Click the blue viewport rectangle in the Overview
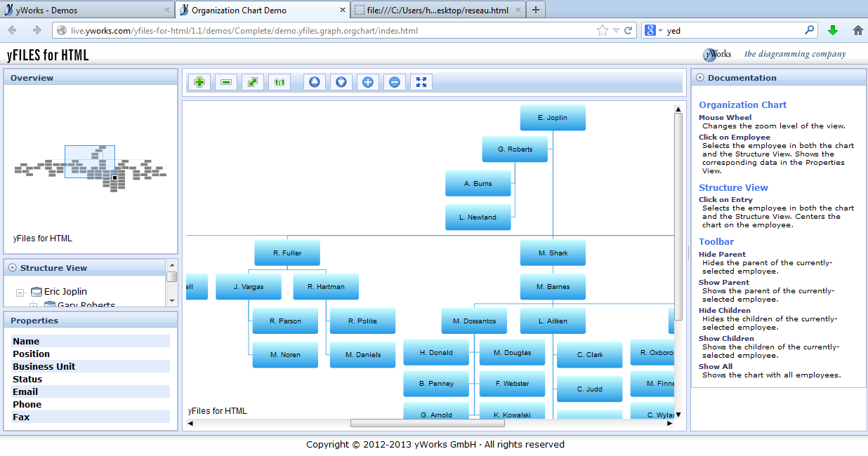This screenshot has height=456, width=868. (90, 161)
